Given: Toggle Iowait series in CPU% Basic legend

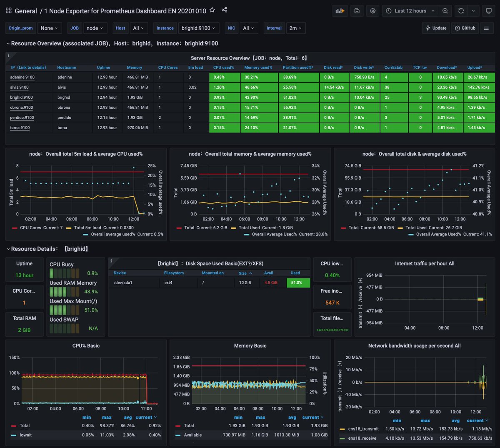Looking at the screenshot, I should pyautogui.click(x=25, y=435).
